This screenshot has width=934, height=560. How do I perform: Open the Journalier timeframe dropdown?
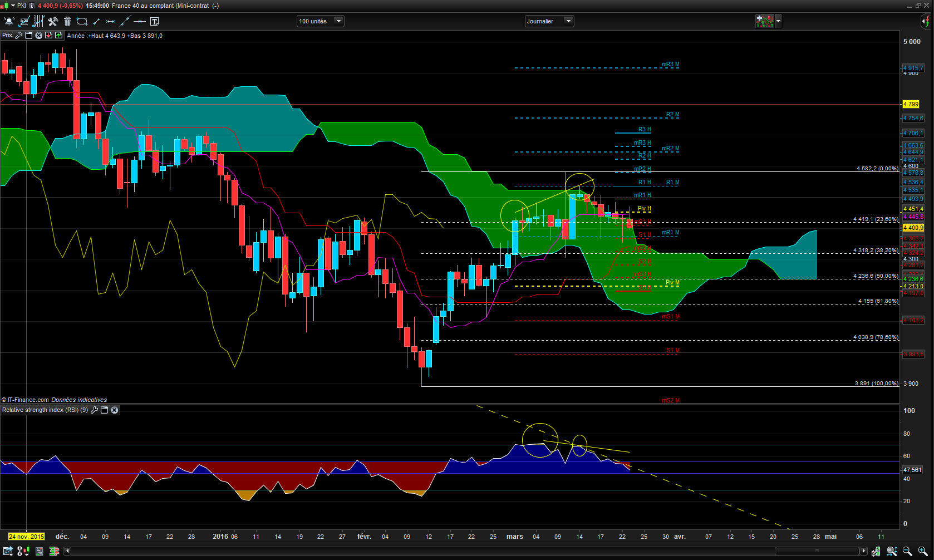(x=549, y=21)
